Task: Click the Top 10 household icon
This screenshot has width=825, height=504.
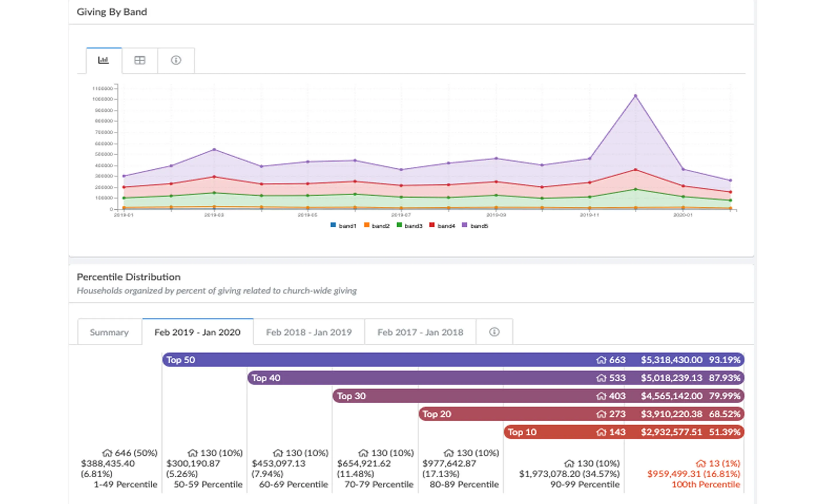Action: (601, 432)
